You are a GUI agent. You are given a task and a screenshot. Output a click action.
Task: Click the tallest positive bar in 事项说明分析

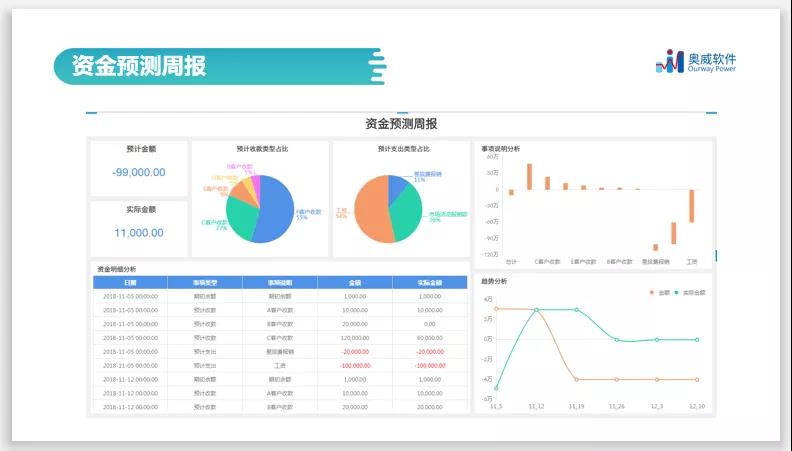click(x=529, y=177)
